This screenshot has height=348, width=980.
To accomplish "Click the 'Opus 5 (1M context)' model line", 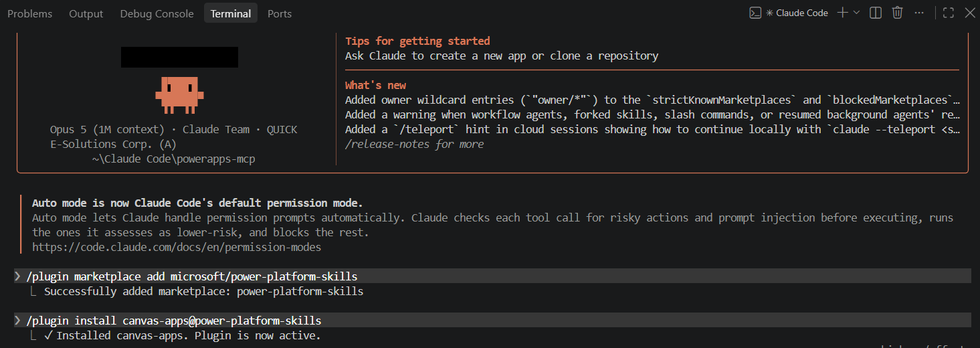I will [174, 129].
